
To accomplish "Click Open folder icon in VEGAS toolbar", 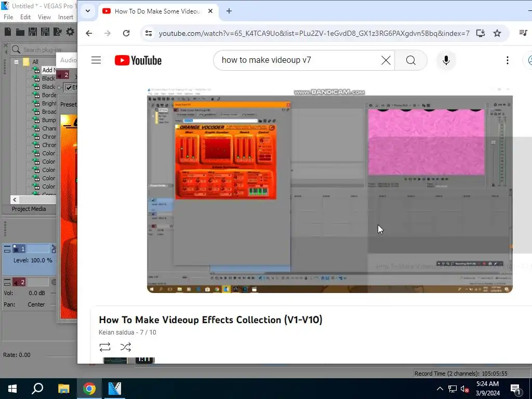I will [20, 32].
